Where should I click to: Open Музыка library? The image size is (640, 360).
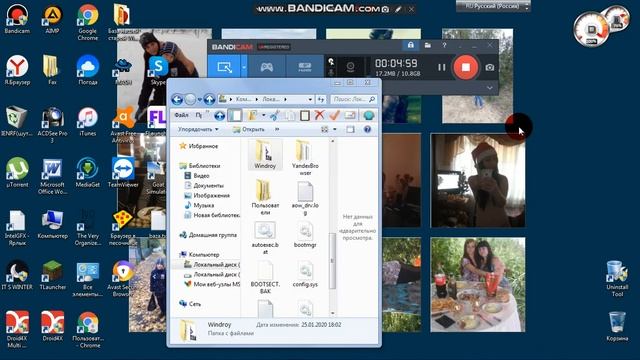click(x=199, y=205)
